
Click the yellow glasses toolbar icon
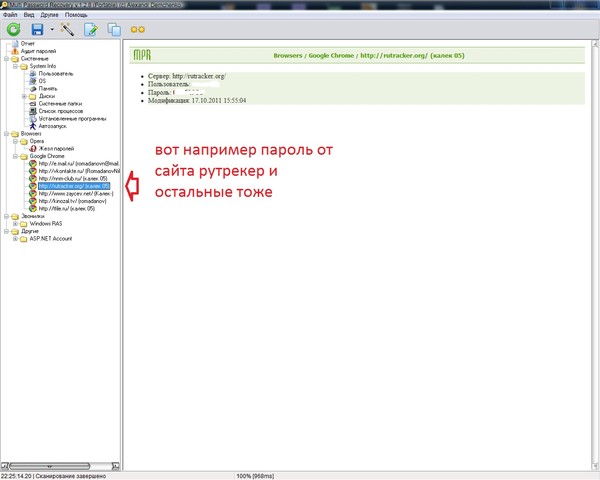138,29
